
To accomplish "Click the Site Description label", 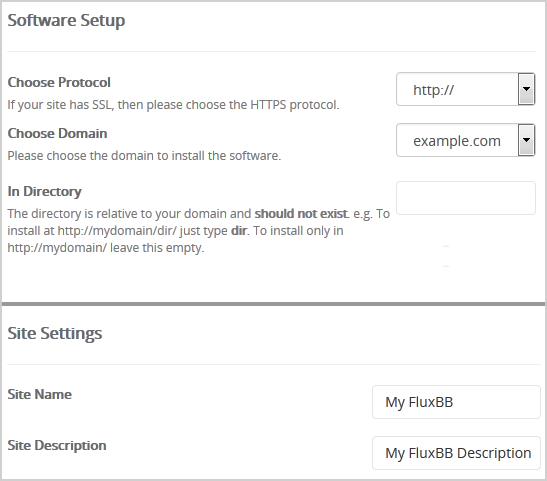I will [57, 445].
